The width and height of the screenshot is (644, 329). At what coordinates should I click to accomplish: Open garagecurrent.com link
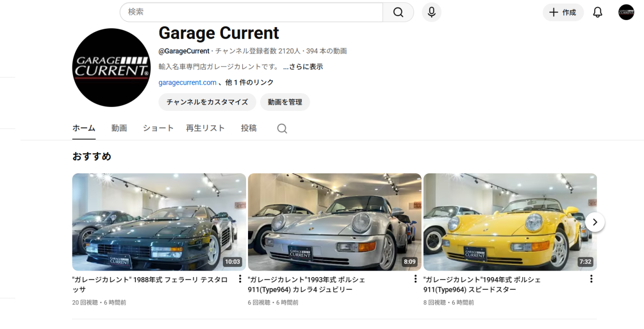coord(187,82)
